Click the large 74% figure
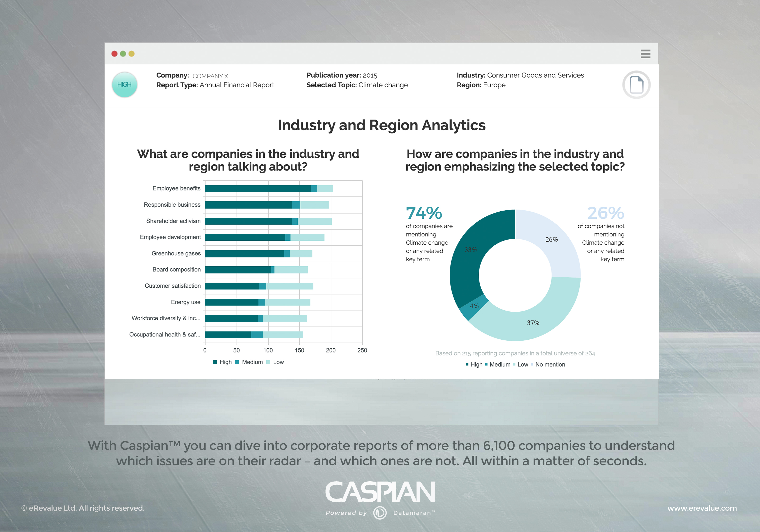760x532 pixels. click(x=424, y=213)
